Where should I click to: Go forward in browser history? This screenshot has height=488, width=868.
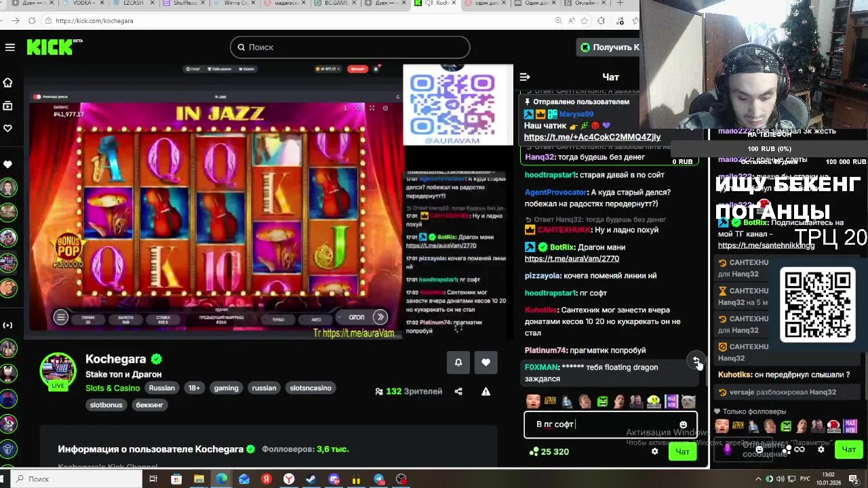click(15, 20)
